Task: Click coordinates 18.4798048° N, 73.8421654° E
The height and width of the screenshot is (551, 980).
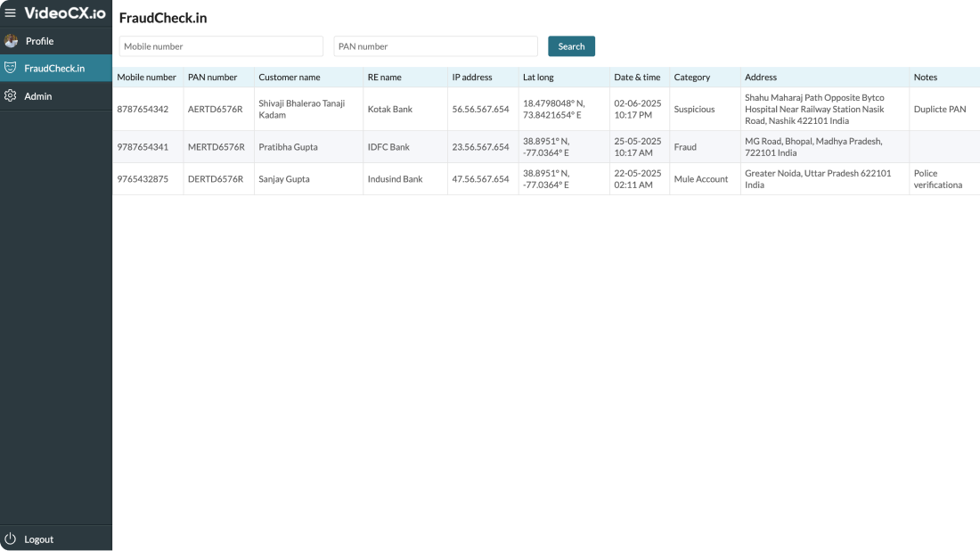Action: pos(554,109)
